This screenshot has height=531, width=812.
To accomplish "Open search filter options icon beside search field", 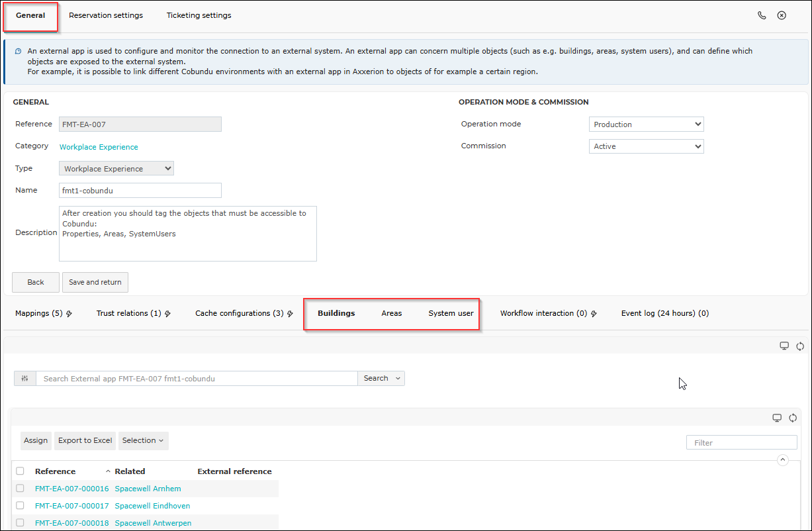I will tap(25, 378).
